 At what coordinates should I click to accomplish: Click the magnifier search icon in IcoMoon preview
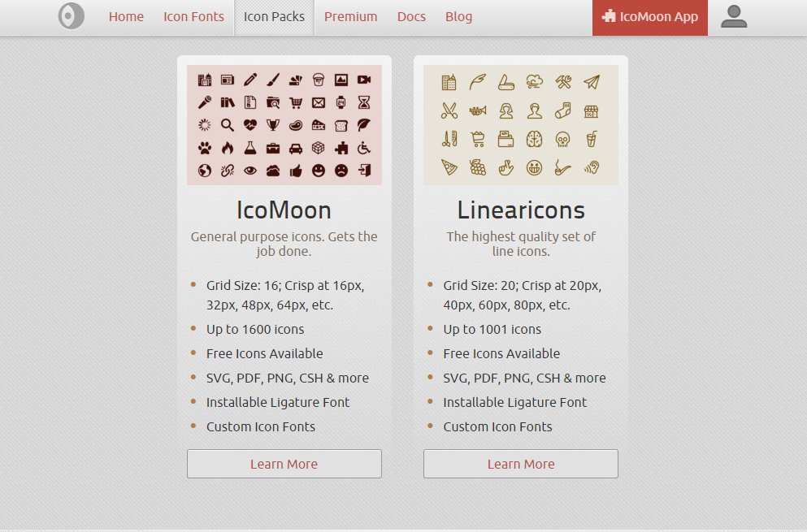click(227, 125)
